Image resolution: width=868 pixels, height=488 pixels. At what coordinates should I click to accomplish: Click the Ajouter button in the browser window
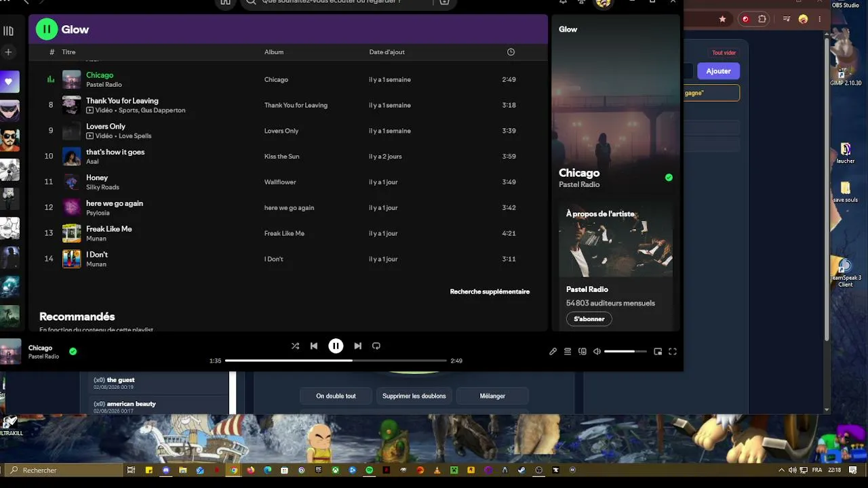(718, 71)
